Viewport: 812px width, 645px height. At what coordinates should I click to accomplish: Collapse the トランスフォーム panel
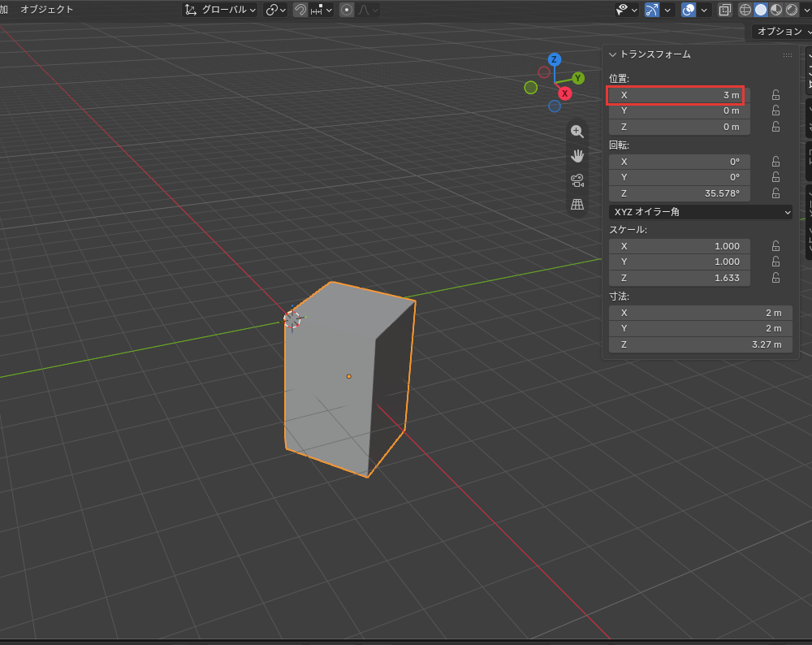[x=612, y=54]
